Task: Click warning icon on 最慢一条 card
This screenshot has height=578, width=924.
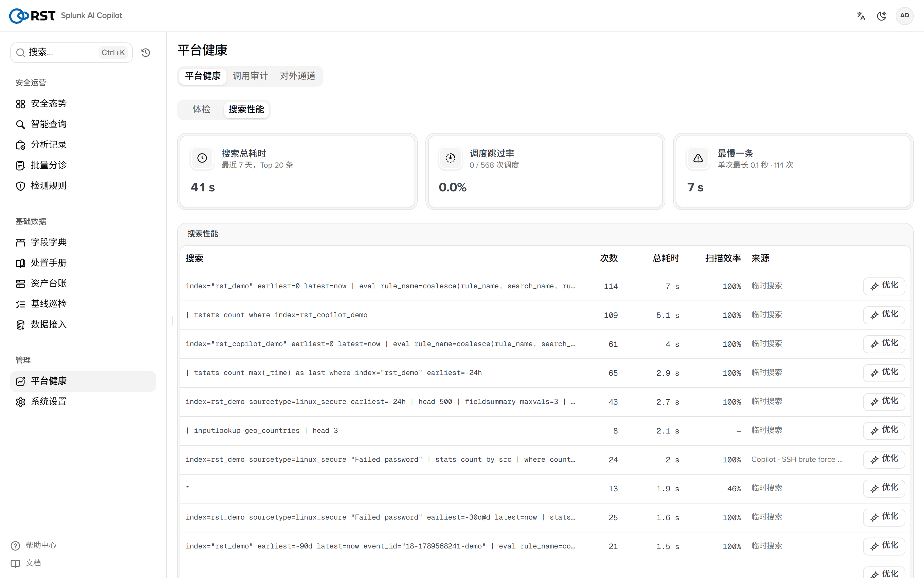Action: [x=698, y=158]
